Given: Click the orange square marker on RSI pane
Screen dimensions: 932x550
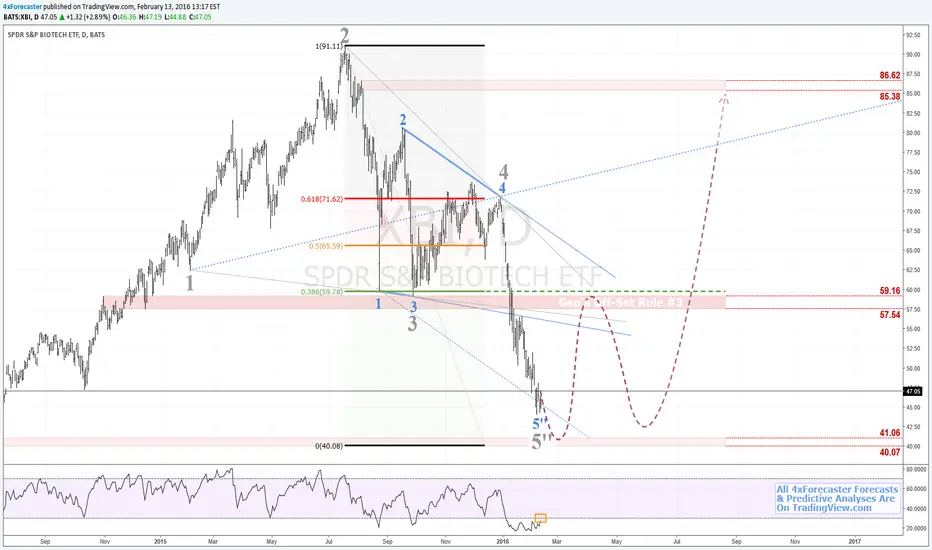Looking at the screenshot, I should 540,518.
